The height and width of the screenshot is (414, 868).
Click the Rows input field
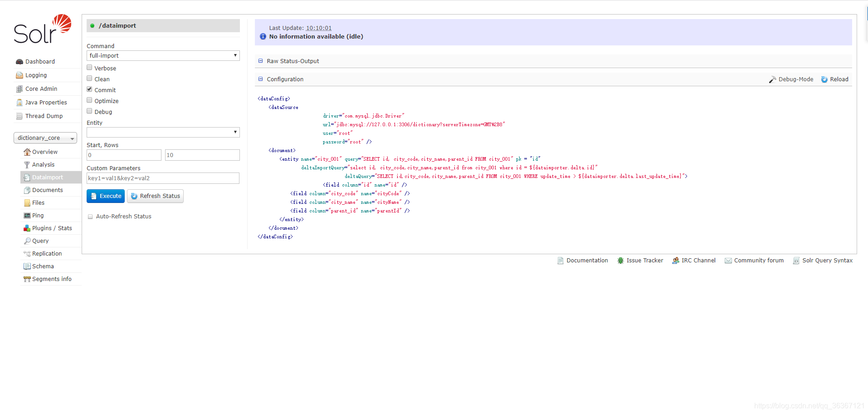[x=202, y=155]
